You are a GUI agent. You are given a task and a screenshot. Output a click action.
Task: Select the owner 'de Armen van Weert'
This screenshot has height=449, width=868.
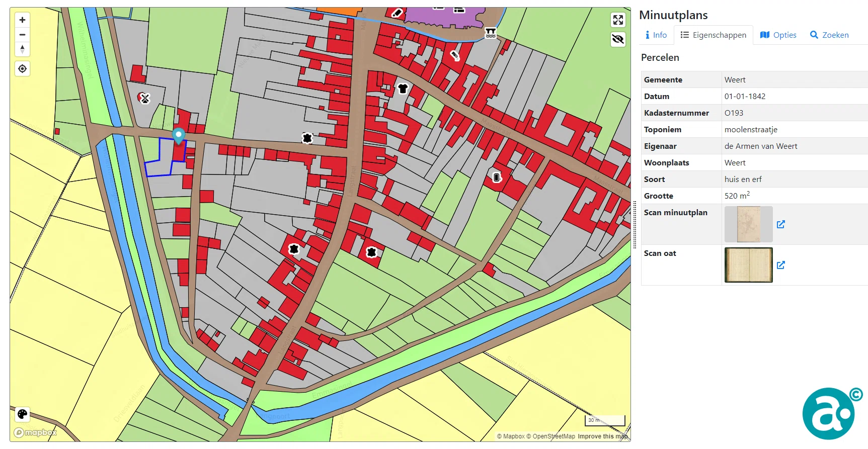click(x=761, y=146)
